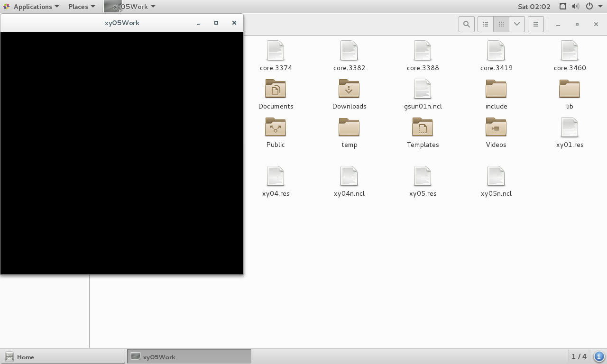Switch to grid icon view
The width and height of the screenshot is (607, 364).
(x=501, y=24)
